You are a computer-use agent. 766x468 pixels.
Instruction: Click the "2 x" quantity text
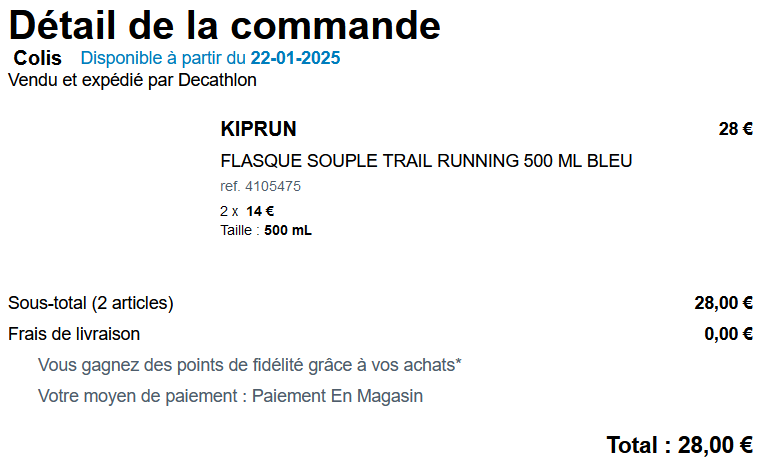pos(229,211)
